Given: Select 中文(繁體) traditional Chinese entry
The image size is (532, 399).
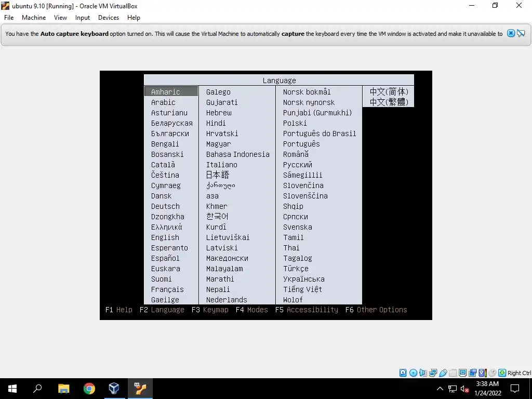Looking at the screenshot, I should (389, 102).
